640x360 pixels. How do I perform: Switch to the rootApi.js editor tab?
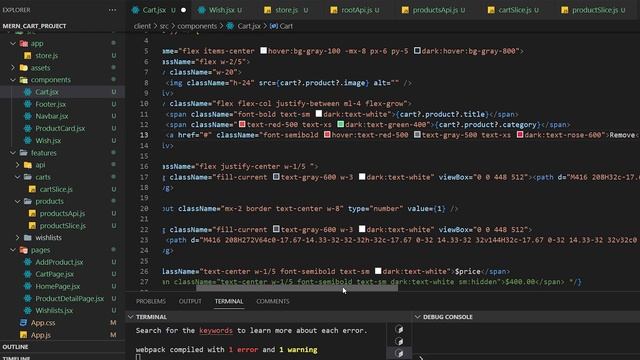pyautogui.click(x=356, y=10)
